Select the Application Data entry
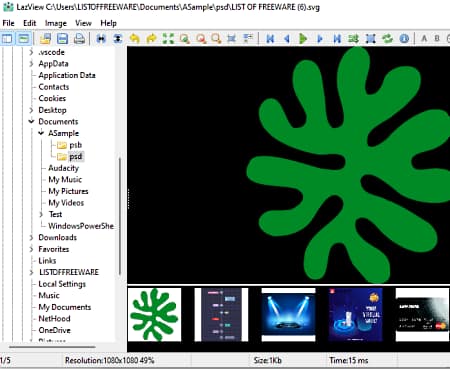The image size is (450, 369). click(x=67, y=75)
